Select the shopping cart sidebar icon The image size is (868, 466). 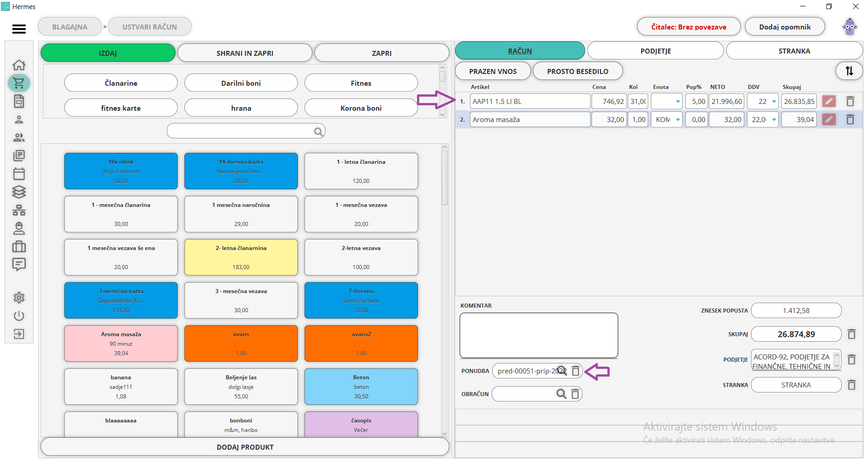(19, 83)
